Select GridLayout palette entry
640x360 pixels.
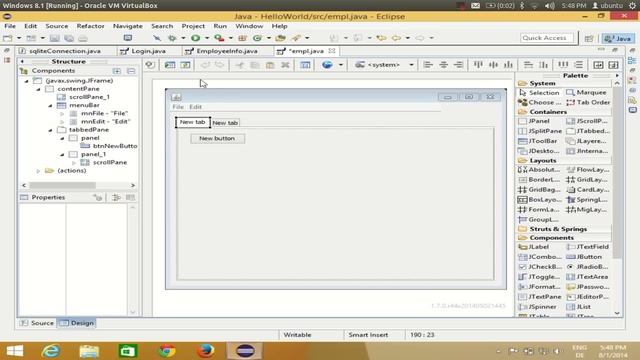[587, 180]
